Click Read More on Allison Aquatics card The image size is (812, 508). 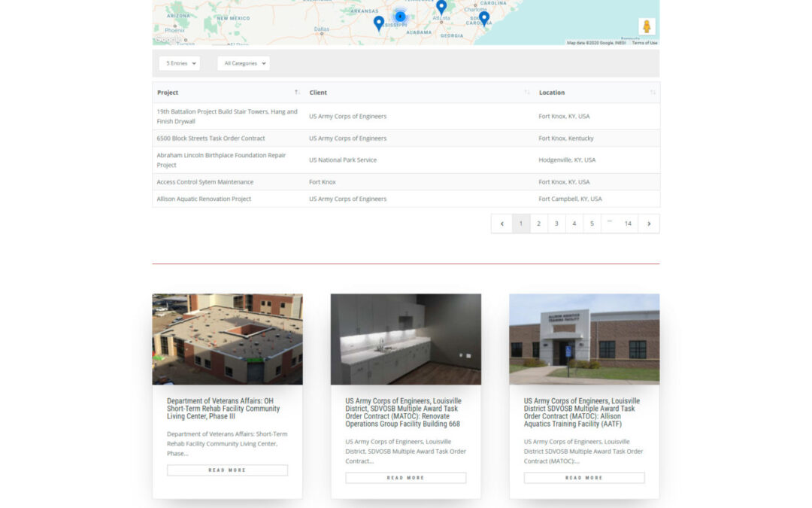[584, 478]
